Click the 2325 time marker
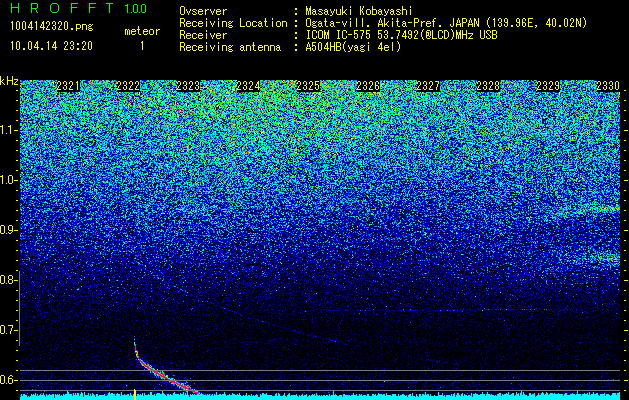Screen dimensions: 629x400 click(308, 86)
